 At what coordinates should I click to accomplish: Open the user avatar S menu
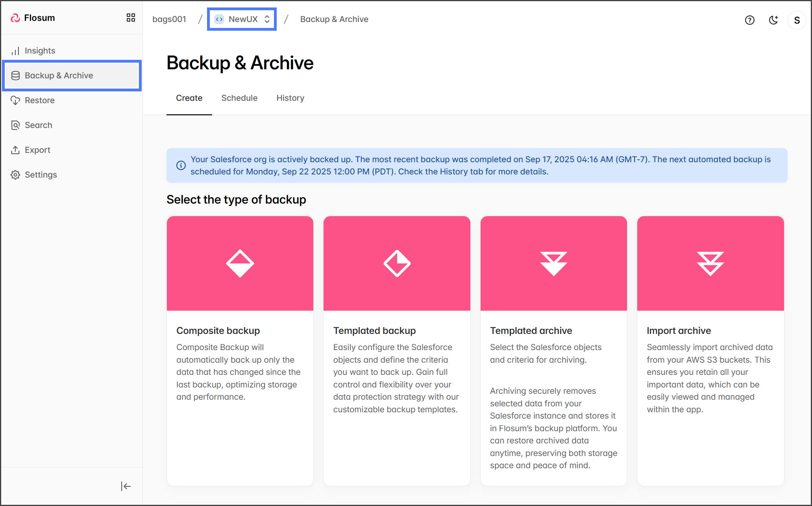(x=797, y=20)
